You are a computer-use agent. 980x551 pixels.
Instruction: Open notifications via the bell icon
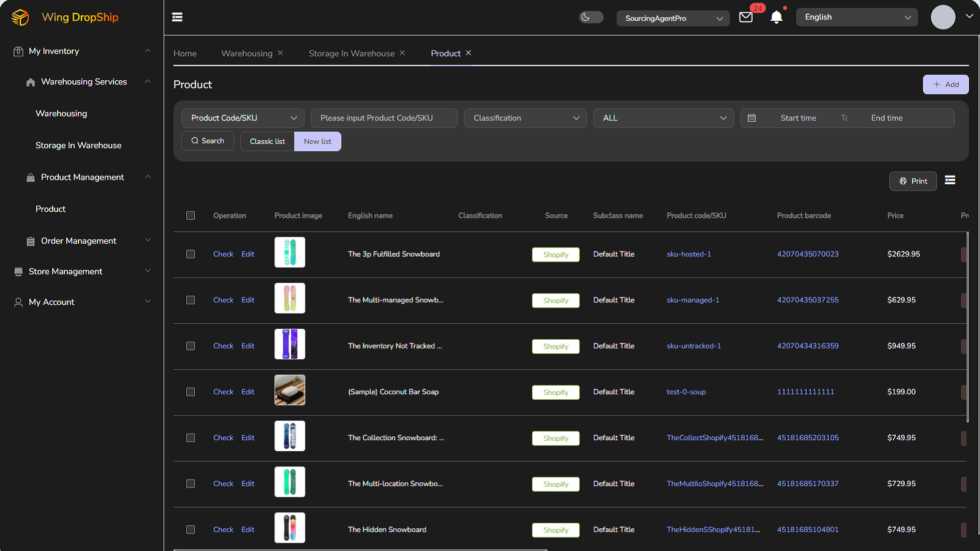[776, 17]
